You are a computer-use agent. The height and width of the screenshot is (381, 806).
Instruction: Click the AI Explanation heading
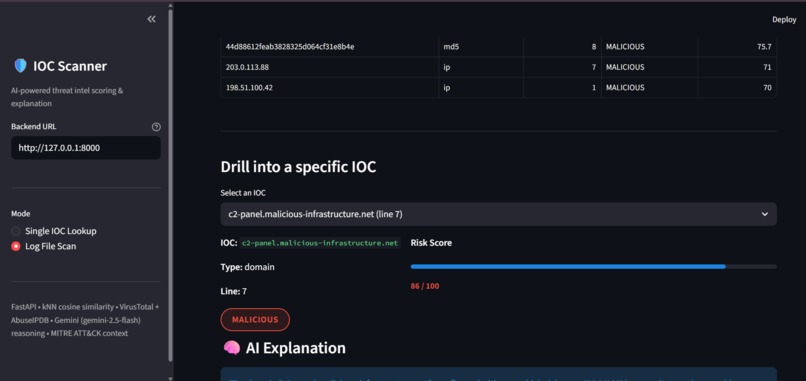[296, 348]
